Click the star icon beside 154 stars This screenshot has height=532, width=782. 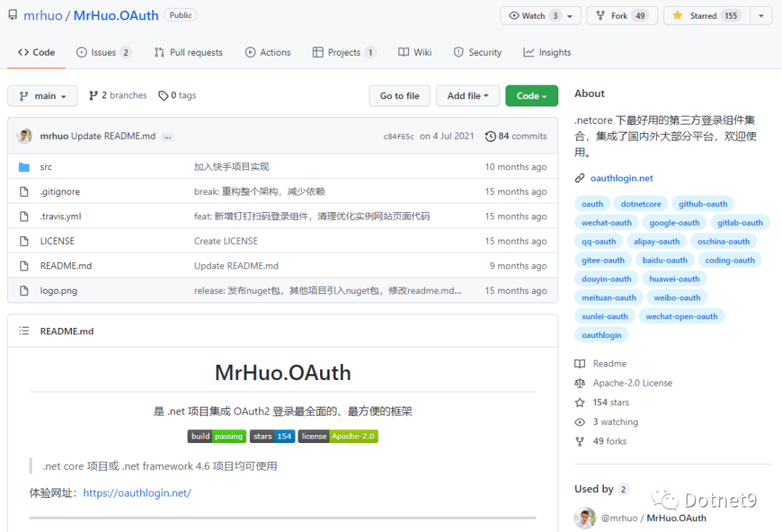coord(579,402)
